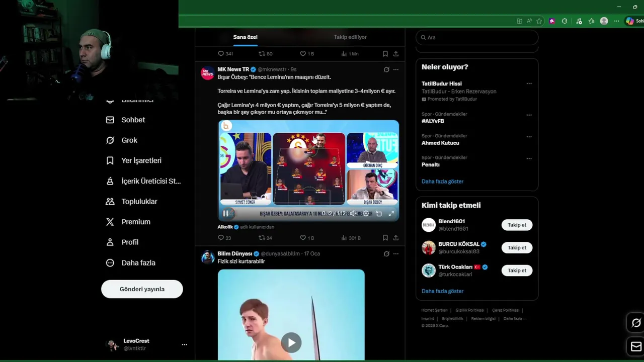The width and height of the screenshot is (644, 362).
Task: Open Grok from the left sidebar
Action: 122,140
